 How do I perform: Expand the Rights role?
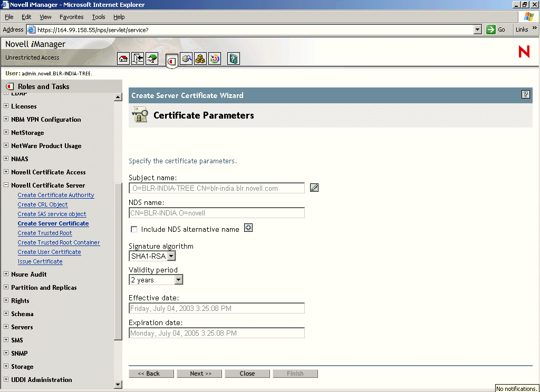click(6, 300)
